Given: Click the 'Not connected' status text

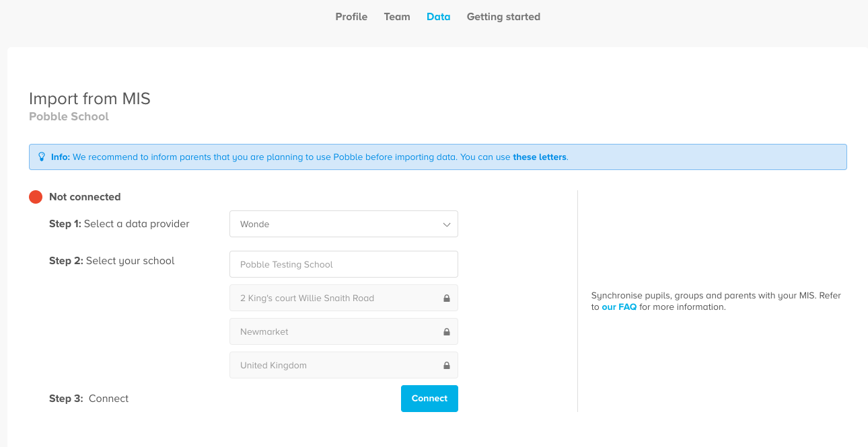Looking at the screenshot, I should tap(85, 197).
